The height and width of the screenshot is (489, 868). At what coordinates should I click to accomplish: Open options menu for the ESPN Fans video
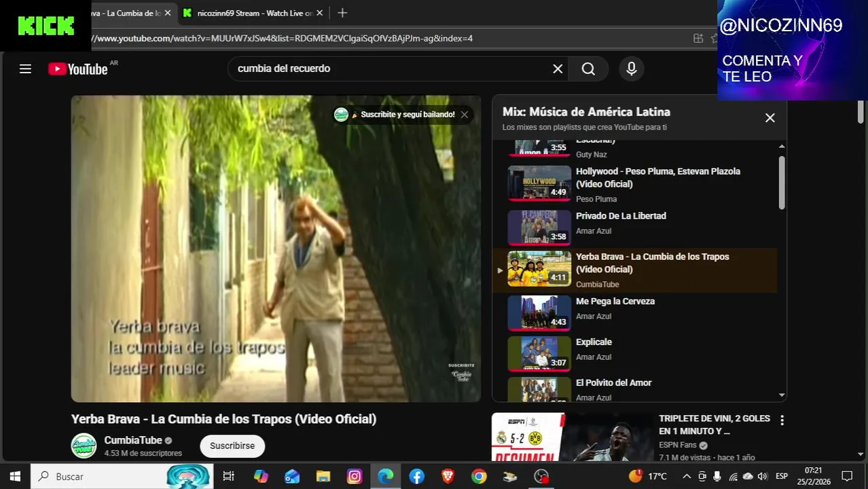[x=782, y=420]
